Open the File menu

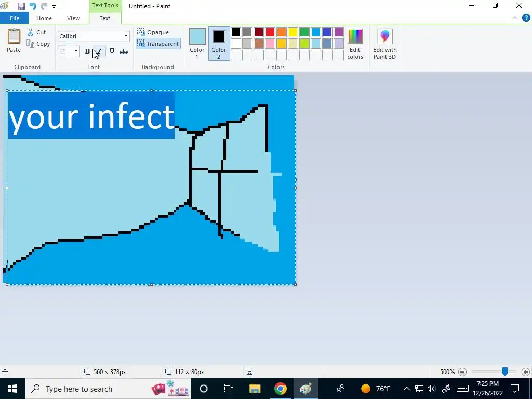(15, 18)
